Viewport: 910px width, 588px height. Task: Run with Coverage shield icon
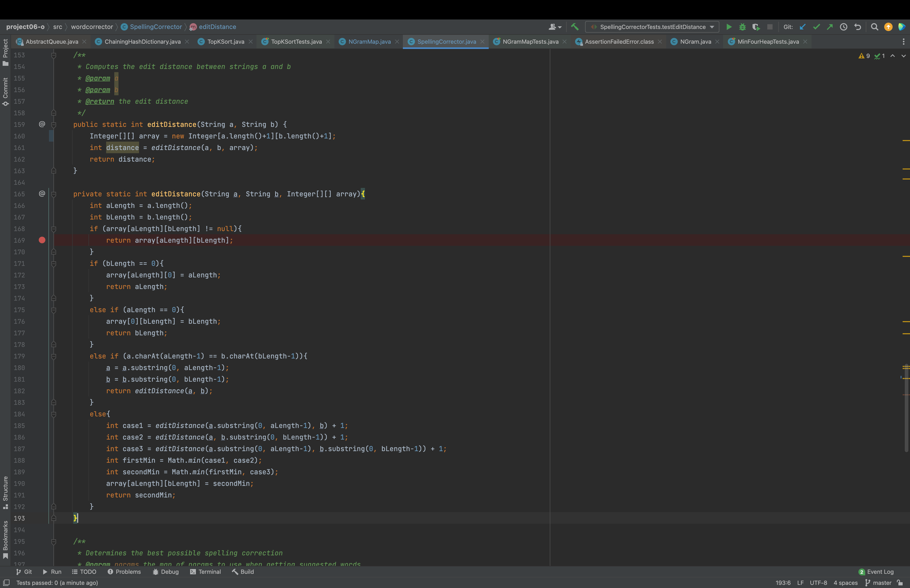[756, 27]
